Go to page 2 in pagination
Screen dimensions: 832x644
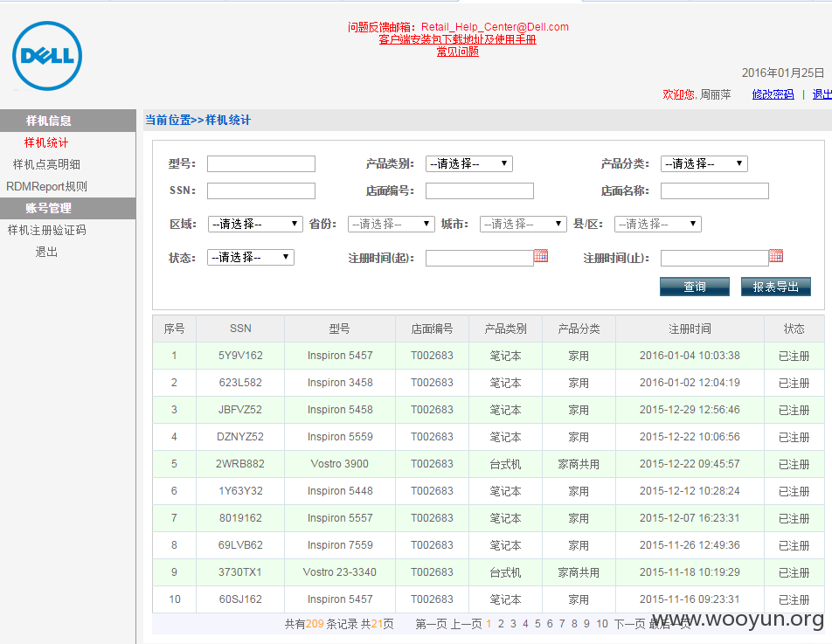click(x=501, y=624)
